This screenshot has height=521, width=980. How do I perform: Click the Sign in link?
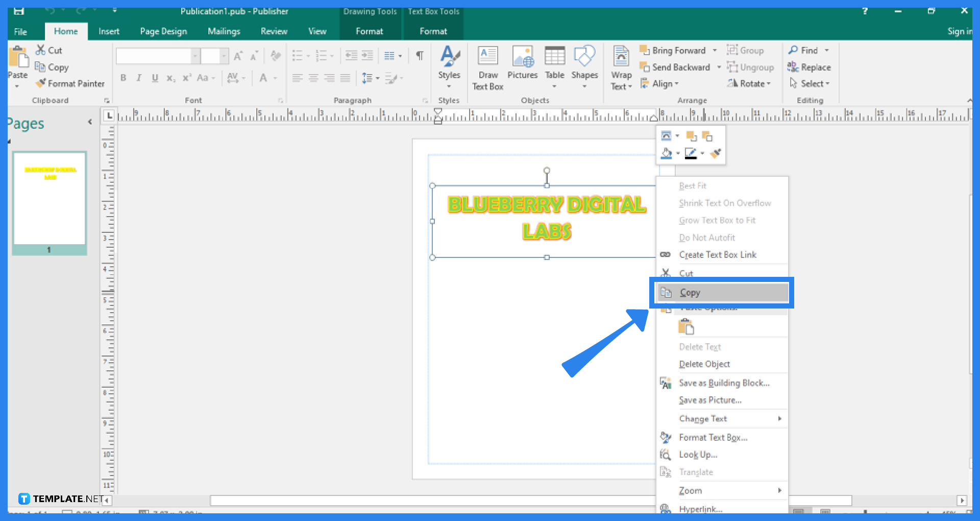click(959, 31)
